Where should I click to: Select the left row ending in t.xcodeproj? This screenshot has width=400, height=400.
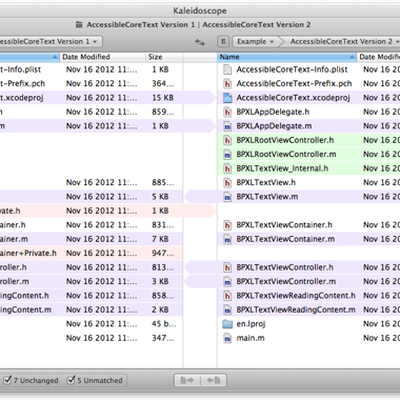91,98
